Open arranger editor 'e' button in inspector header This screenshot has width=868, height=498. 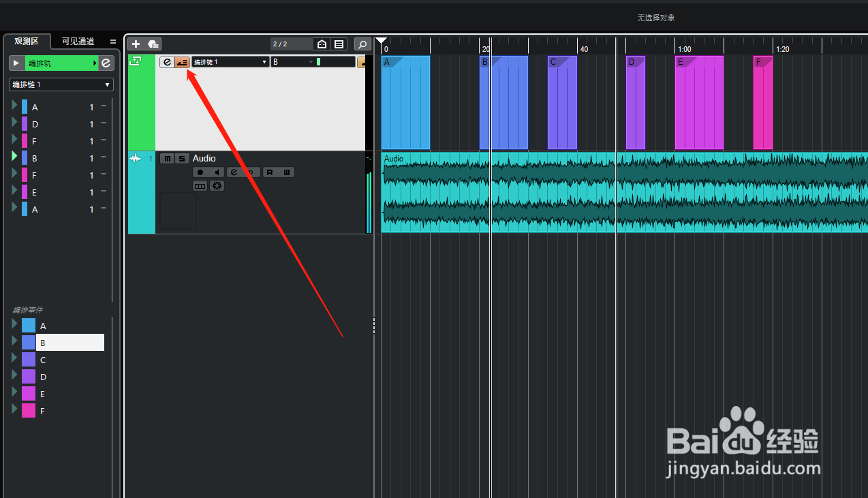106,63
